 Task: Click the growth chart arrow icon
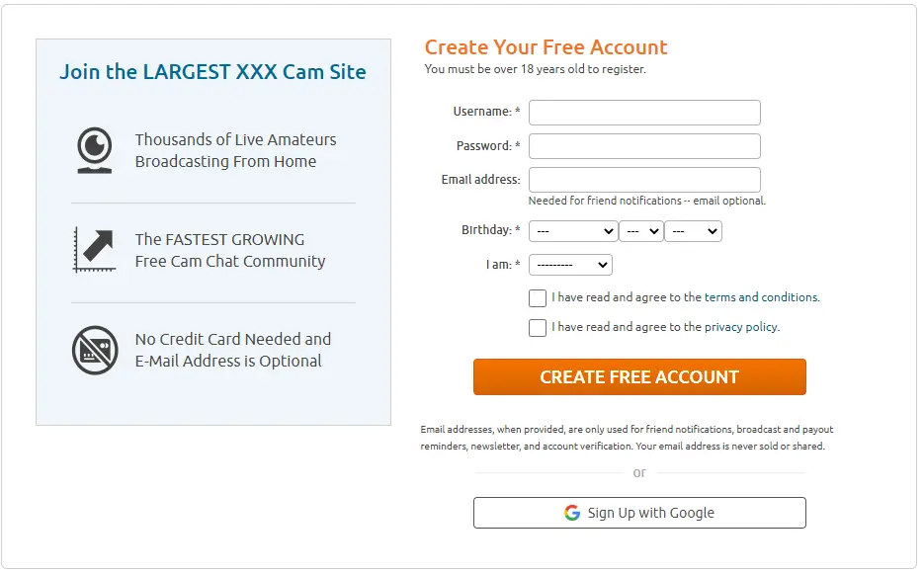94,250
